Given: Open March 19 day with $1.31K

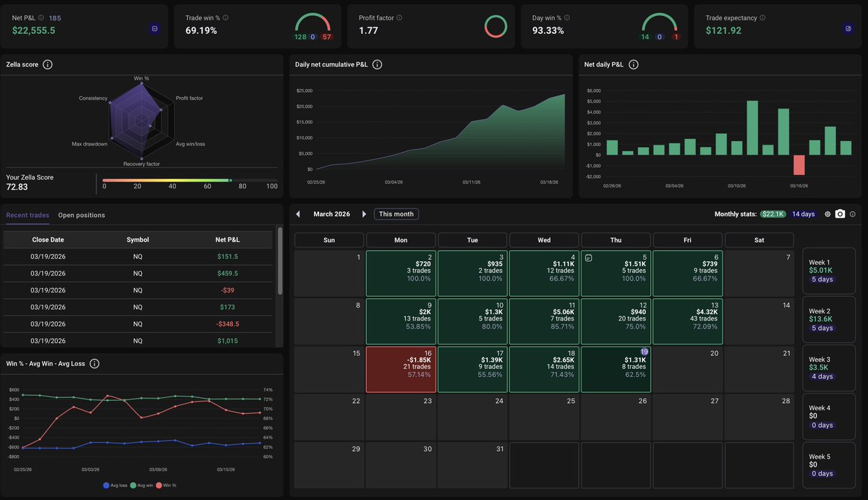Looking at the screenshot, I should point(616,369).
